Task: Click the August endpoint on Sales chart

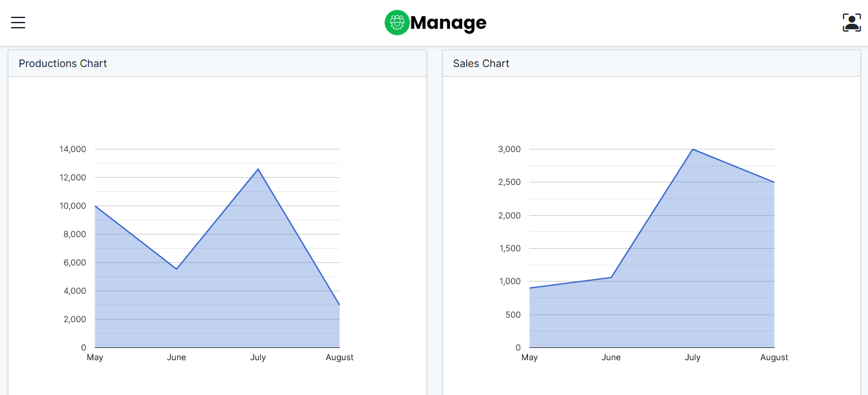Action: click(774, 182)
